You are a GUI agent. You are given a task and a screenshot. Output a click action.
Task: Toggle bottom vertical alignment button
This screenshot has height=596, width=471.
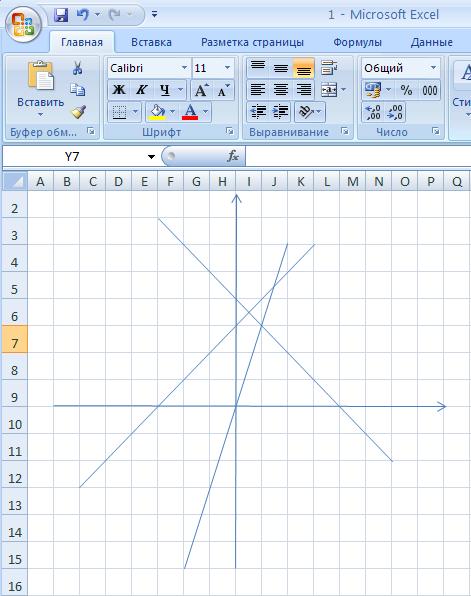303,68
